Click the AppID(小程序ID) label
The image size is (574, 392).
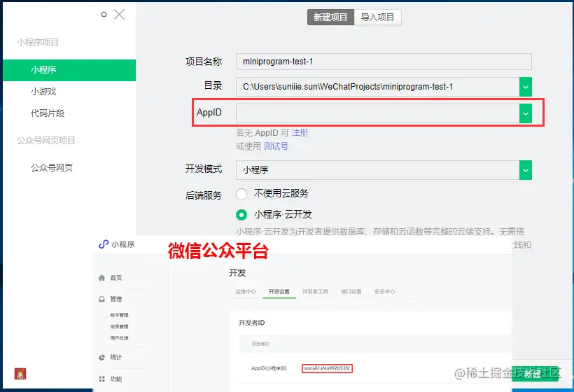tap(269, 368)
